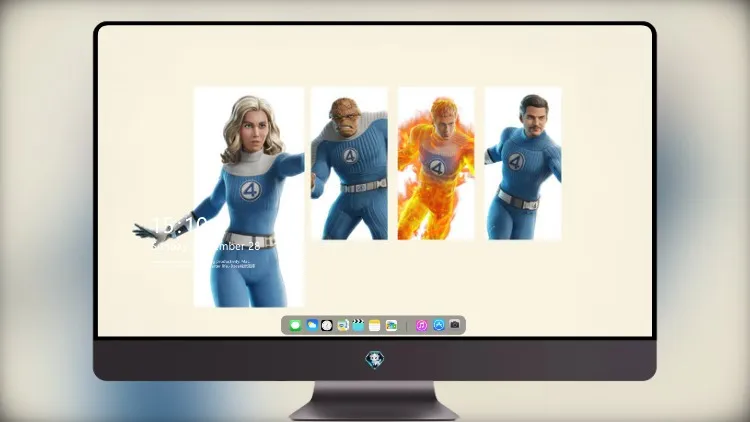This screenshot has width=750, height=422.
Task: Click the mascot logo on monitor chin
Action: (x=375, y=360)
